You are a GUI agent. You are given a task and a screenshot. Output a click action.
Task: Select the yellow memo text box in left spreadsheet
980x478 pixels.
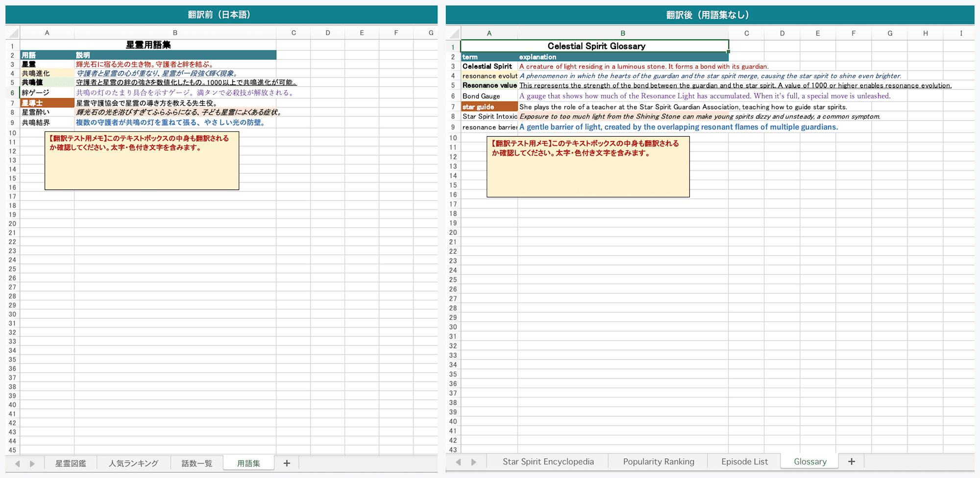click(x=142, y=161)
